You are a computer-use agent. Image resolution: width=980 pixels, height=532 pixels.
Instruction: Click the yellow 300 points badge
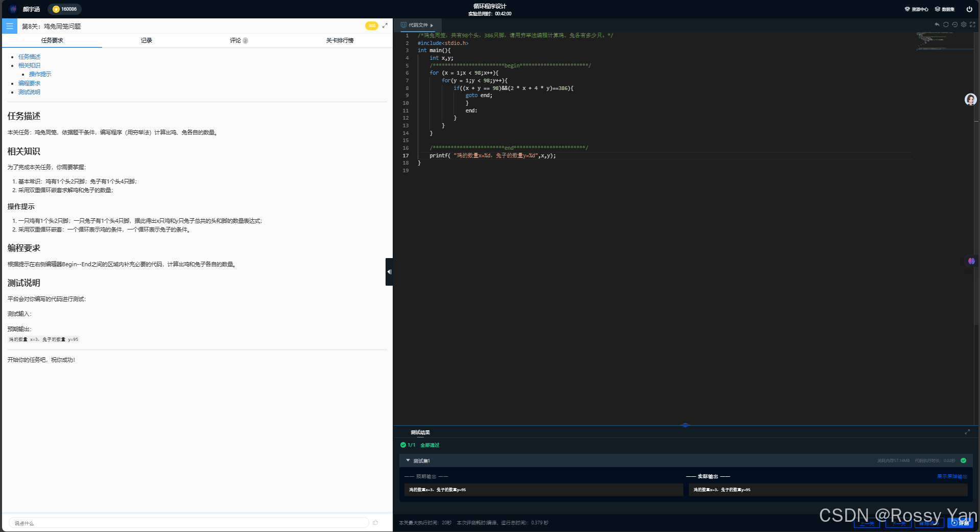coord(372,26)
